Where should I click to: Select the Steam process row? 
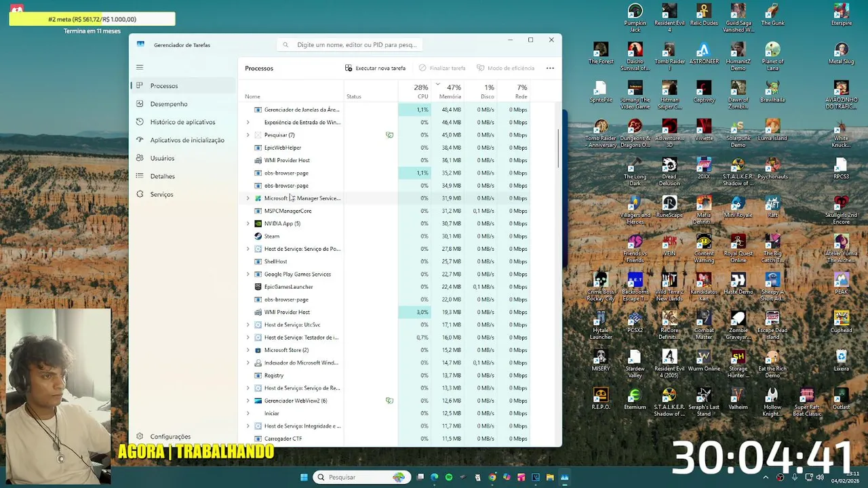[385, 237]
